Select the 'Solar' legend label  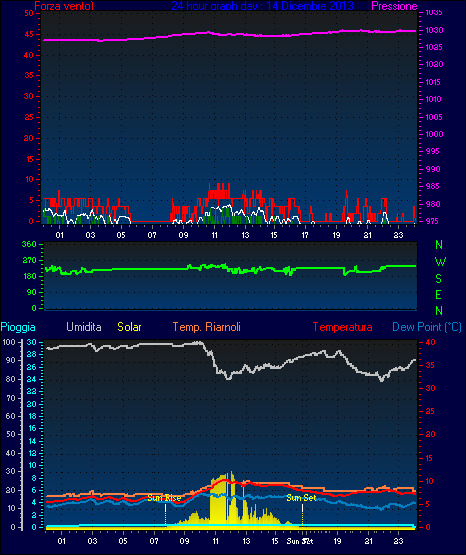[x=129, y=327]
